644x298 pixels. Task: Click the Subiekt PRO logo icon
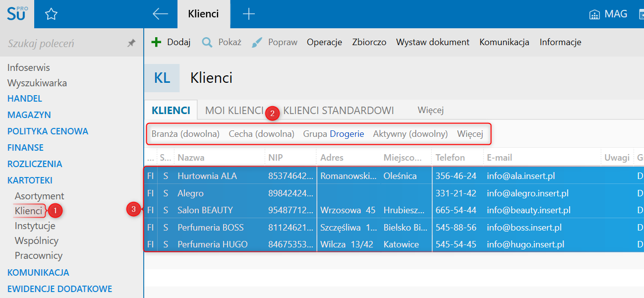coord(17,14)
